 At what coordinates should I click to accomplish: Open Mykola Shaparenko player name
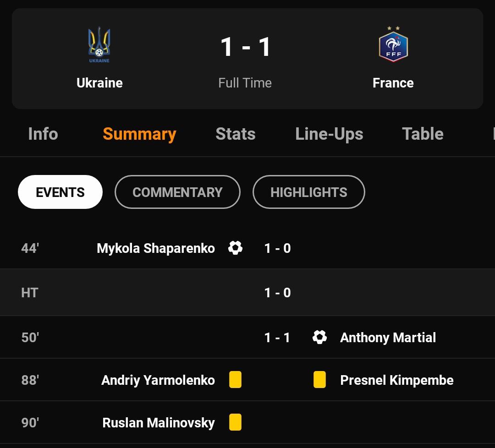coord(156,248)
